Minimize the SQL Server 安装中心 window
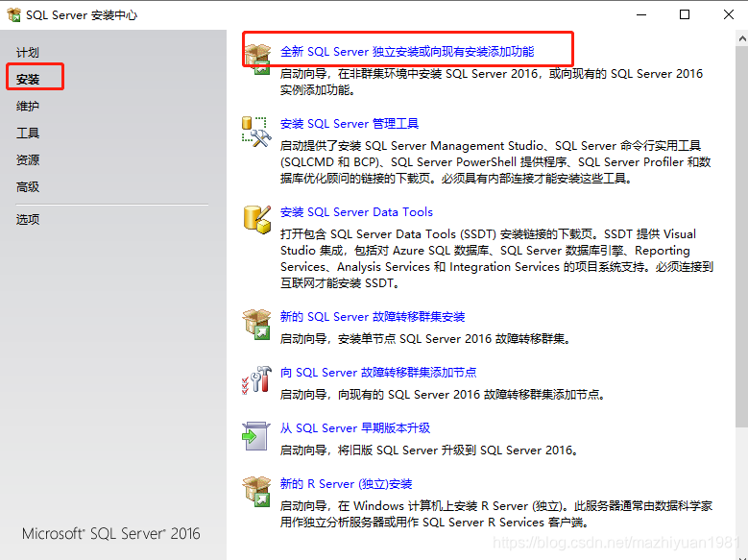Screen dimensions: 748x560 click(x=641, y=14)
